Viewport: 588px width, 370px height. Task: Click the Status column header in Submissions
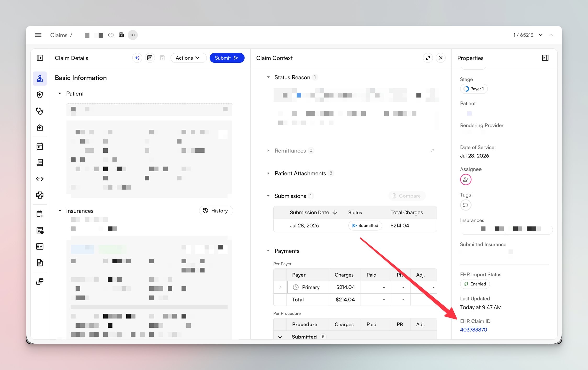pos(355,213)
